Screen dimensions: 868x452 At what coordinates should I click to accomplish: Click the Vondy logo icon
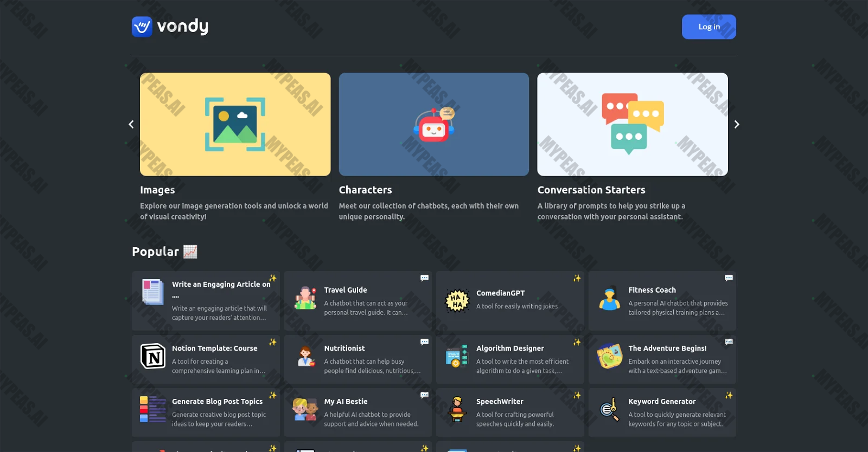tap(142, 27)
